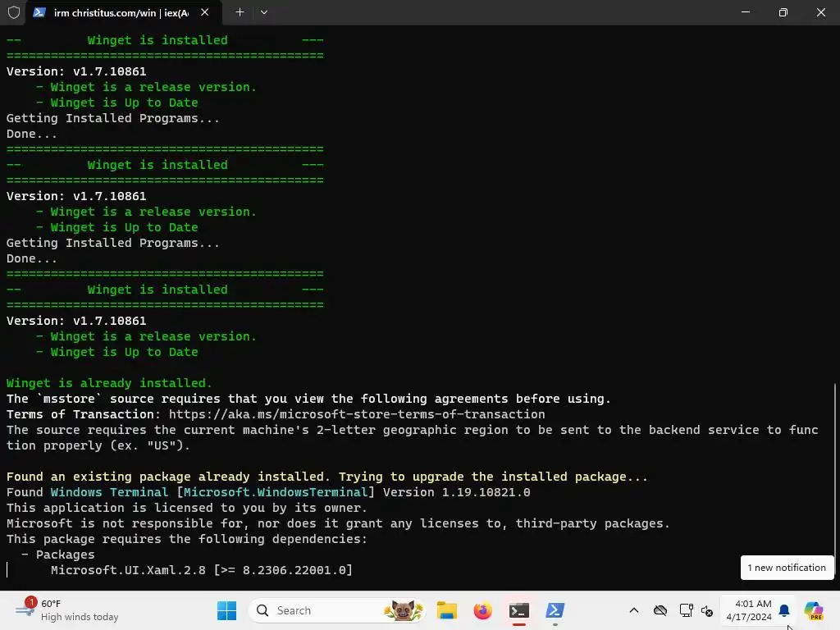Show hidden system tray icons chevron
This screenshot has height=630, width=840.
coord(634,610)
